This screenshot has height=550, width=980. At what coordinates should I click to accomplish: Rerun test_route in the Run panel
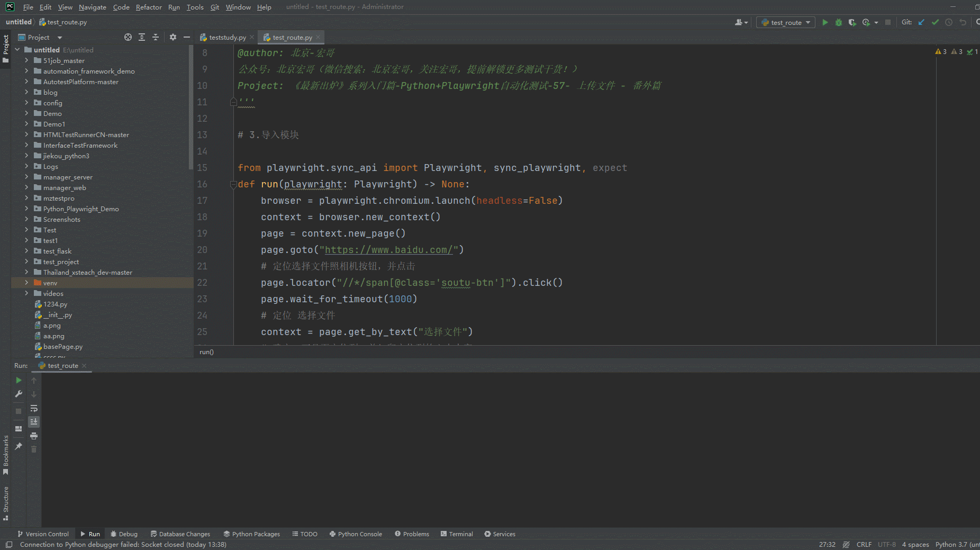[19, 380]
